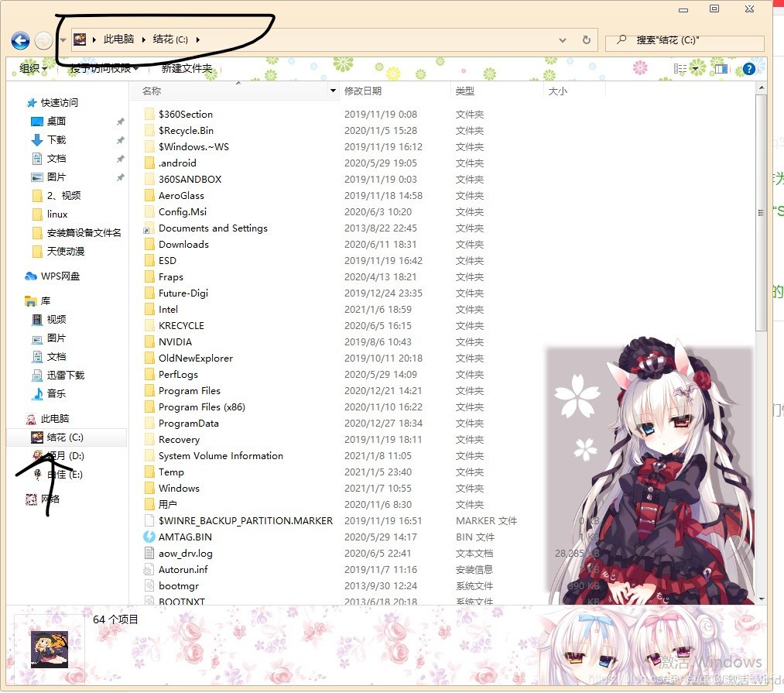Screen dimensions: 784x693
Task: Select WPS网盘 in navigation pane
Action: point(60,276)
